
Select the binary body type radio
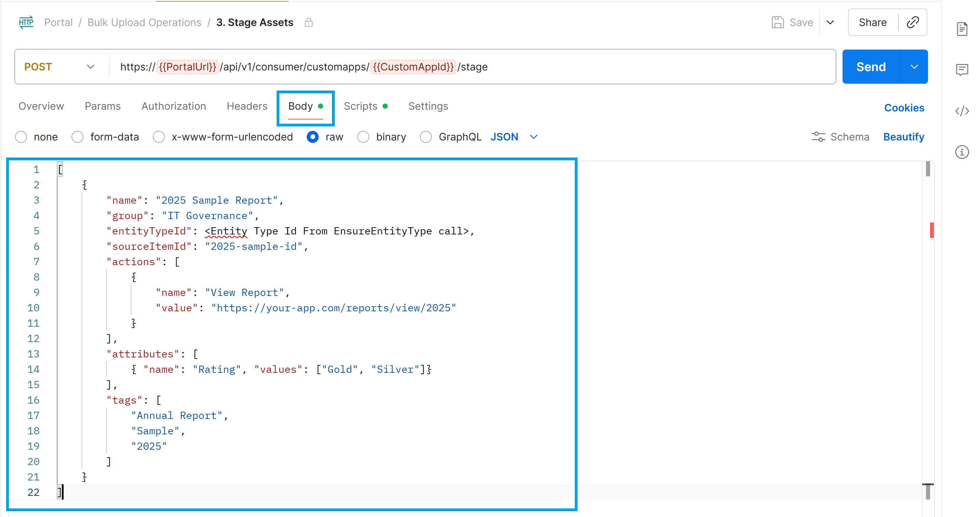point(363,137)
